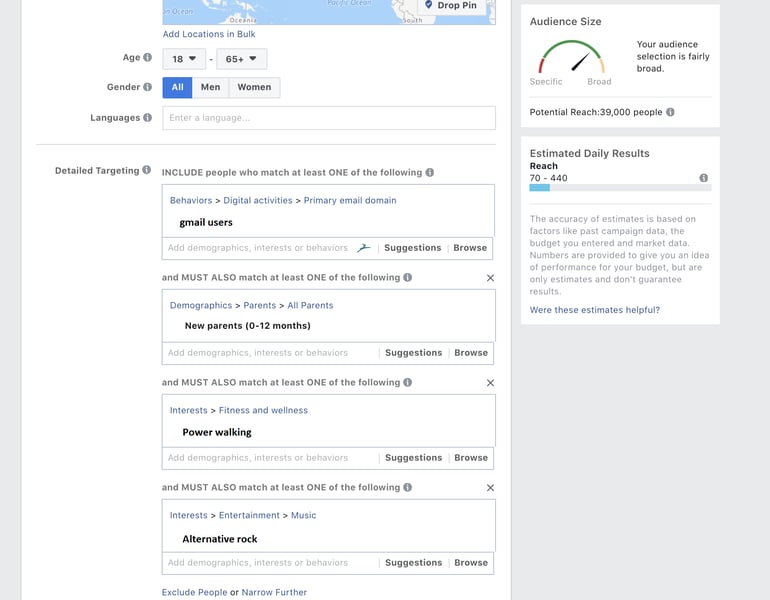The image size is (770, 600).
Task: Click the Enter a language input field
Action: (x=329, y=118)
